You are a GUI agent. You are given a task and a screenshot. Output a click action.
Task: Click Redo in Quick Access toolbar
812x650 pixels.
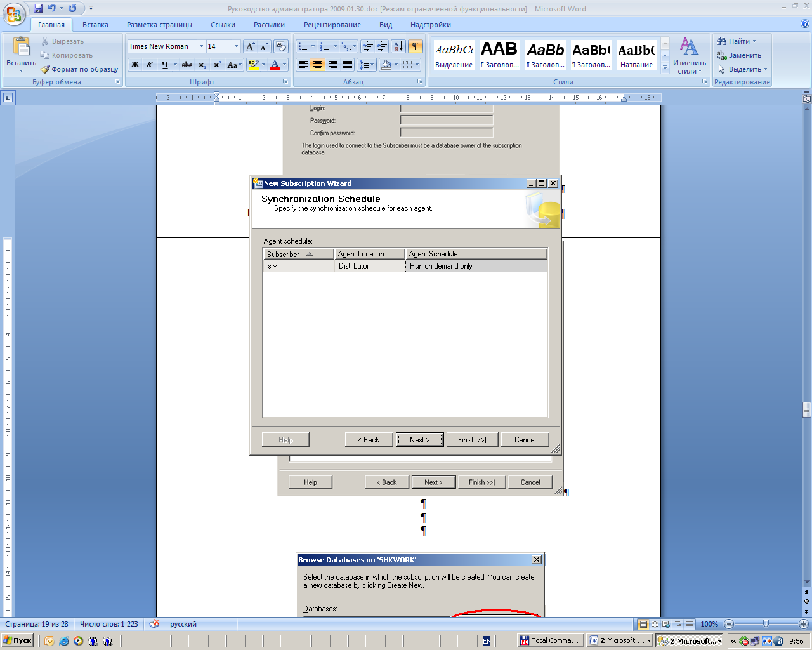(x=72, y=8)
